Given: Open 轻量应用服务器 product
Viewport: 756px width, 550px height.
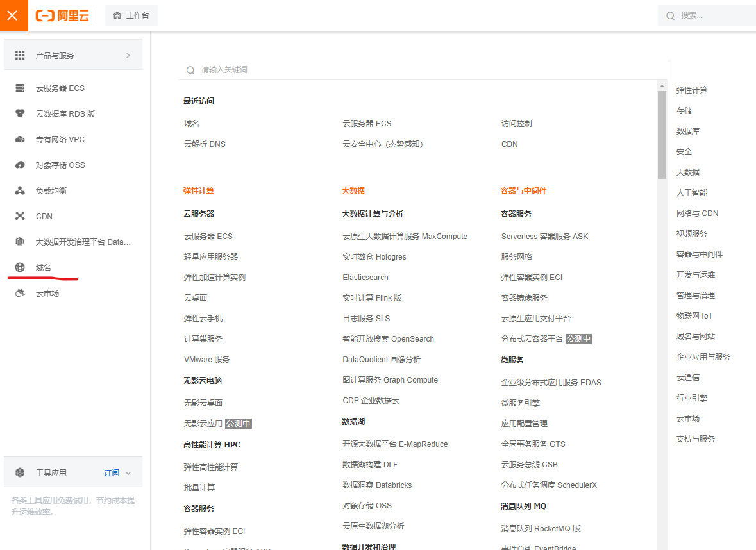Looking at the screenshot, I should pyautogui.click(x=211, y=257).
